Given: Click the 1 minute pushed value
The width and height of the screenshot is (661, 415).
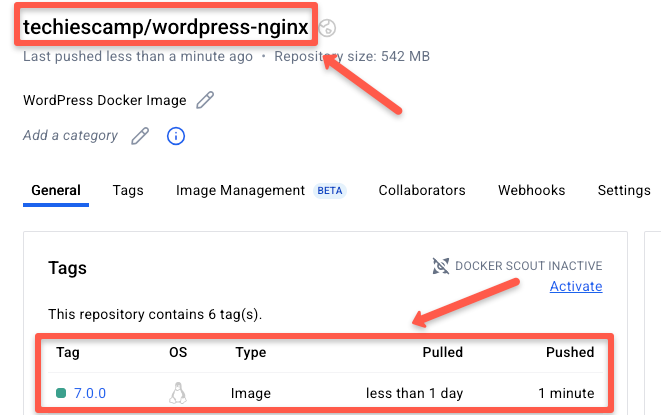Looking at the screenshot, I should point(566,393).
